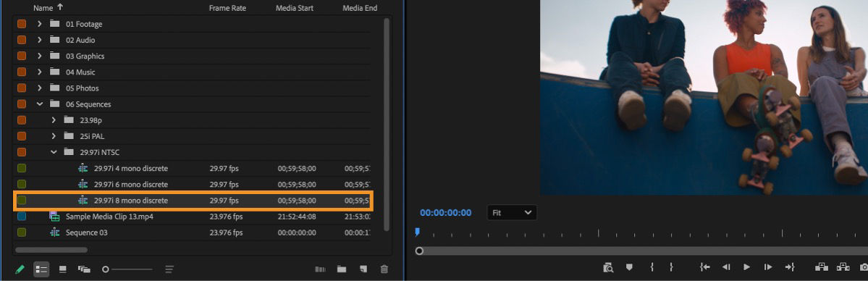The image size is (868, 281).
Task: Click the Lift button
Action: tap(822, 267)
